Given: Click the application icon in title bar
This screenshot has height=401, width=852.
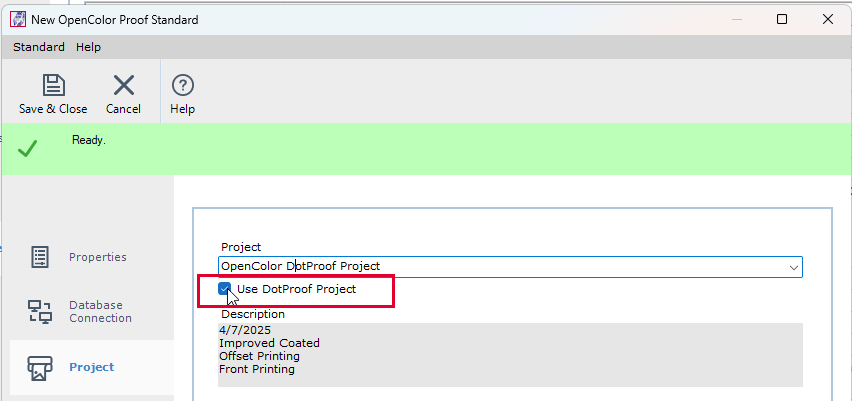Looking at the screenshot, I should pyautogui.click(x=18, y=20).
